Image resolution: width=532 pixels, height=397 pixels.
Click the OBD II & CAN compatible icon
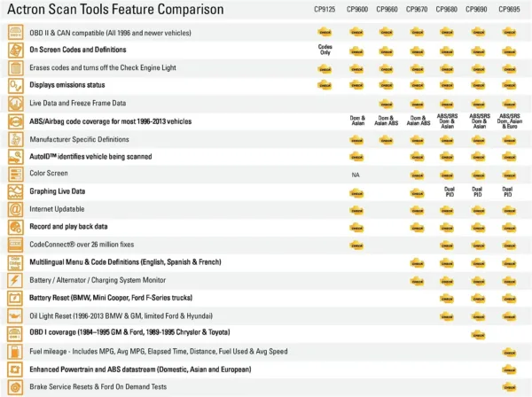point(16,33)
